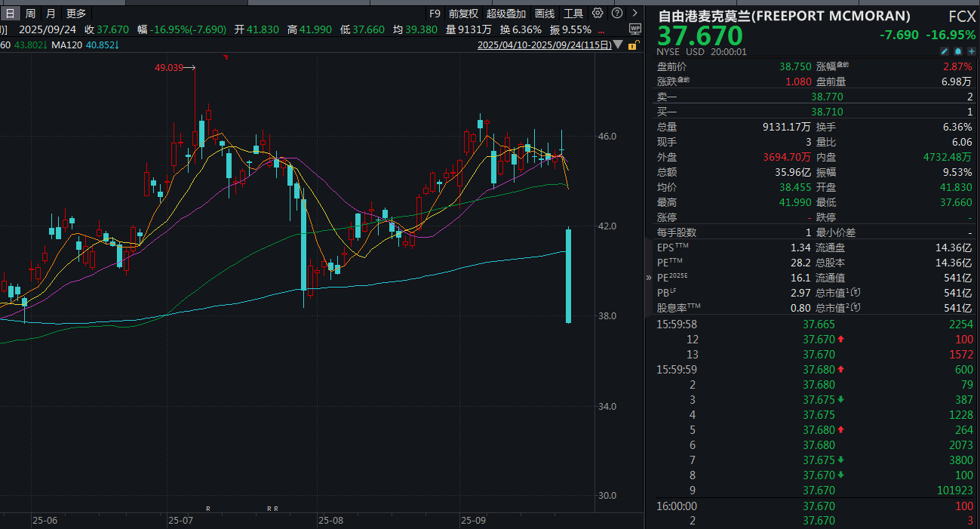Click the large cyan candlestick on 09/24
This screenshot has width=980, height=529.
coord(568,275)
